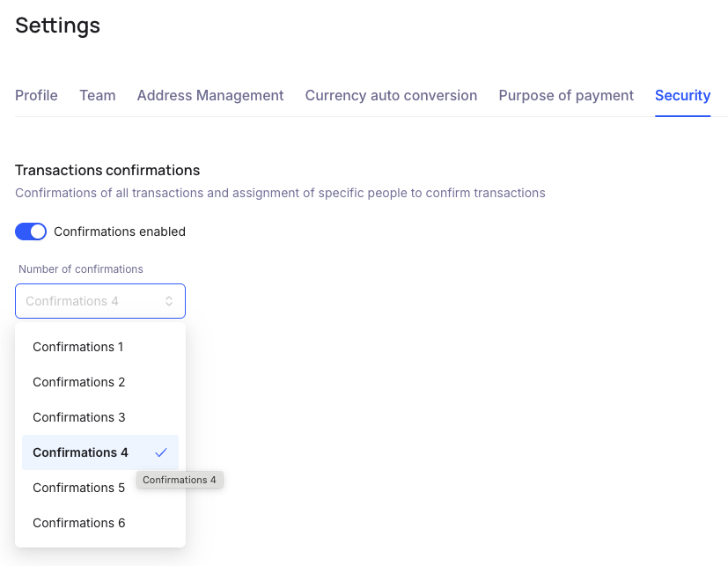Screen dimensions: 728x566
Task: Click the Settings page heading
Action: point(57,26)
